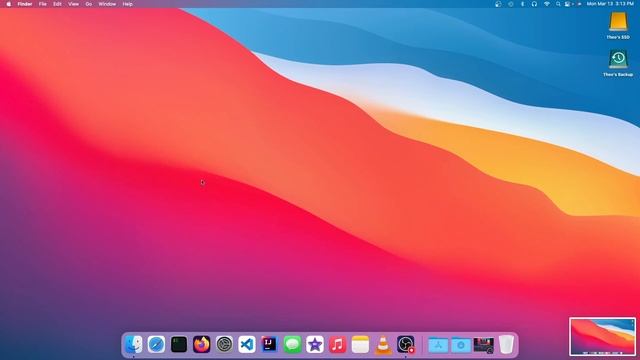Launch Visual Studio Code from Dock
Screen dimensions: 640x360
(247, 344)
